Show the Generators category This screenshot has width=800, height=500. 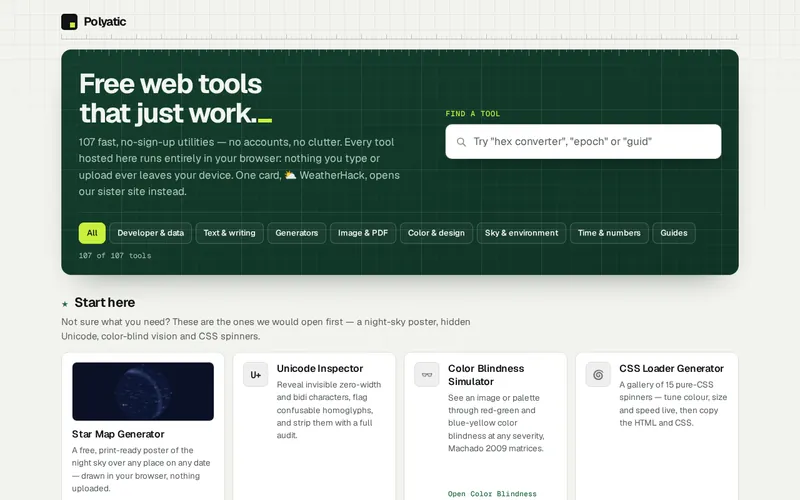point(296,233)
